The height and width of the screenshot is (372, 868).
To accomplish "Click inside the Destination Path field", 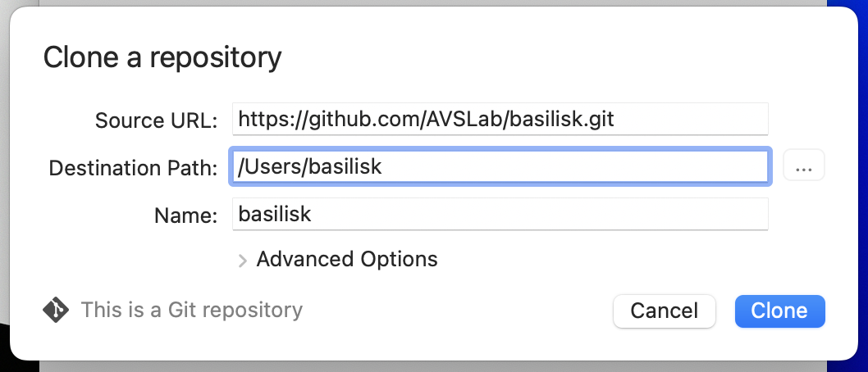I will tap(499, 167).
